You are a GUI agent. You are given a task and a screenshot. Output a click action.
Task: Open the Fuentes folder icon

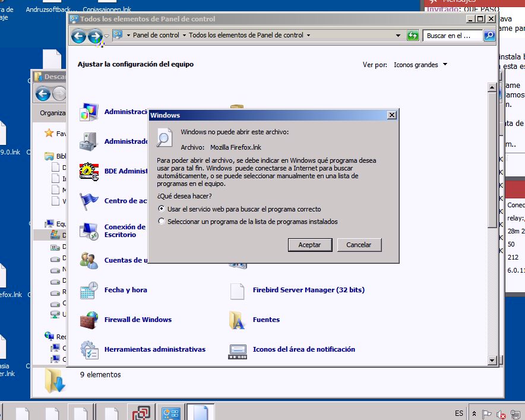click(238, 320)
